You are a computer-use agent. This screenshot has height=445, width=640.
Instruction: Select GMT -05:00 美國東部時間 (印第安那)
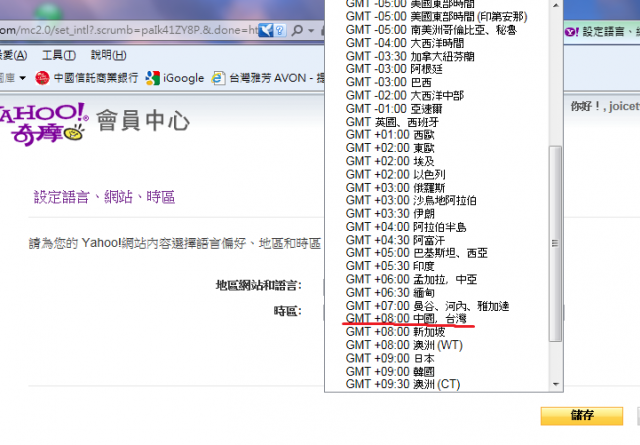point(436,17)
